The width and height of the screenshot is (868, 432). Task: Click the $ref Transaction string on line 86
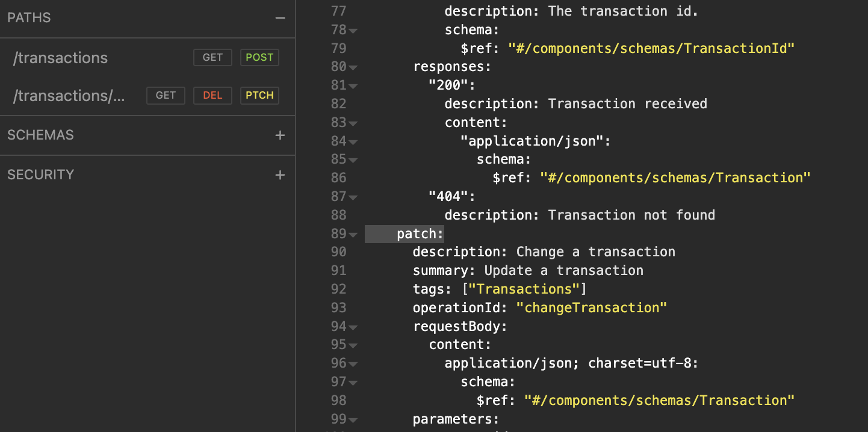(x=675, y=177)
